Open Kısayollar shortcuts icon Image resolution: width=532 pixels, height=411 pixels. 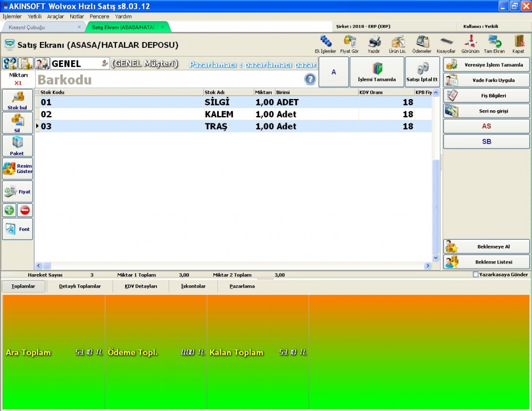446,45
